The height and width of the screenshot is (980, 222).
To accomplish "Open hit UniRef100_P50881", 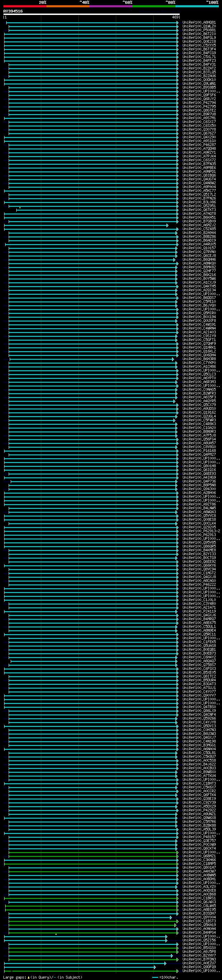I will coord(199,30).
